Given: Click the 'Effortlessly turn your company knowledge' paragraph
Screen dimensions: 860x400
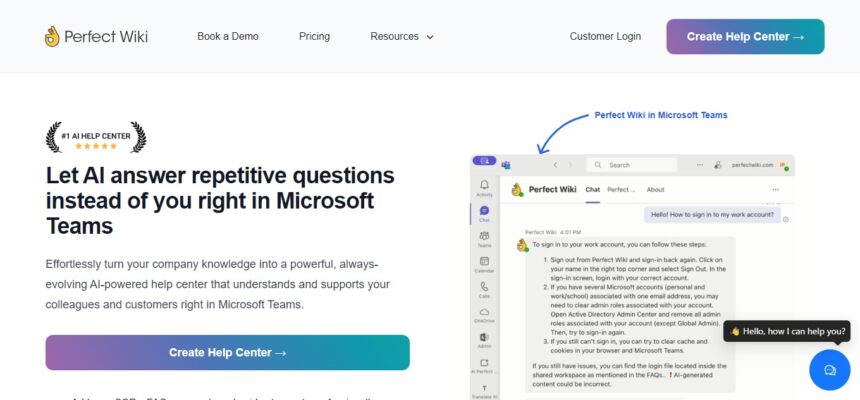Looking at the screenshot, I should [218, 284].
